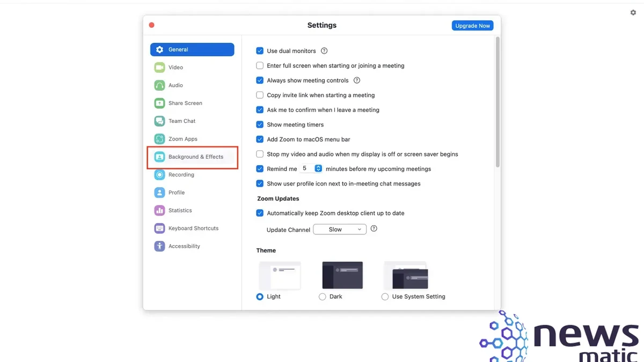Uncheck Show meeting timers
This screenshot has height=362, width=644.
click(x=260, y=124)
